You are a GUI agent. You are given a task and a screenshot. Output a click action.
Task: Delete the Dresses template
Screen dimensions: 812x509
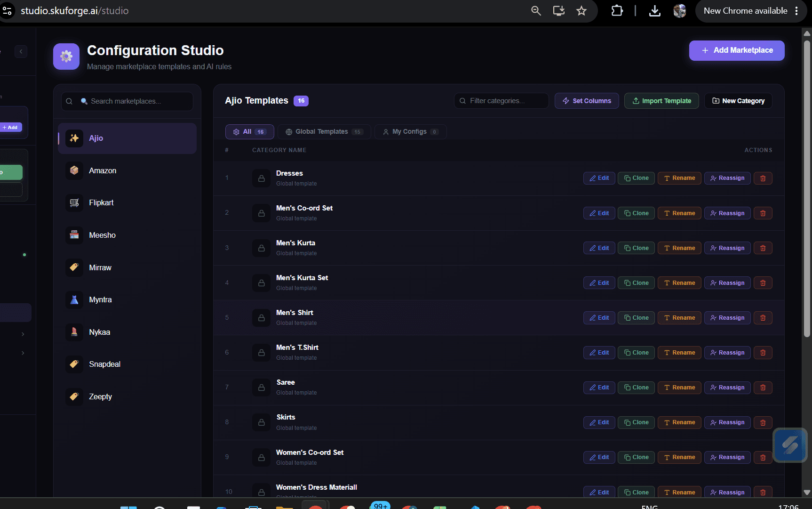(763, 178)
